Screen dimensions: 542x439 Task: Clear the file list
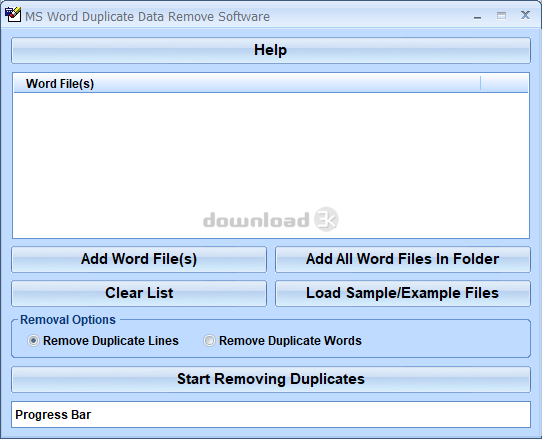(x=139, y=293)
